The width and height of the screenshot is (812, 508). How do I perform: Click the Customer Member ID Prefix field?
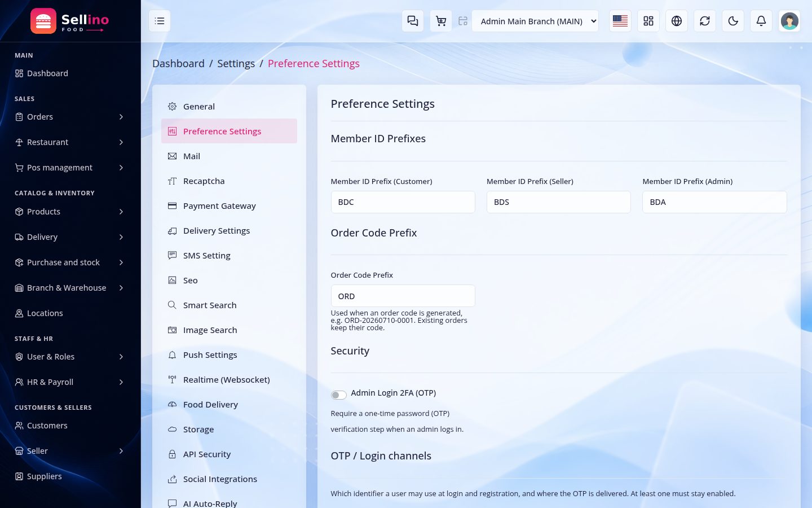(x=403, y=202)
